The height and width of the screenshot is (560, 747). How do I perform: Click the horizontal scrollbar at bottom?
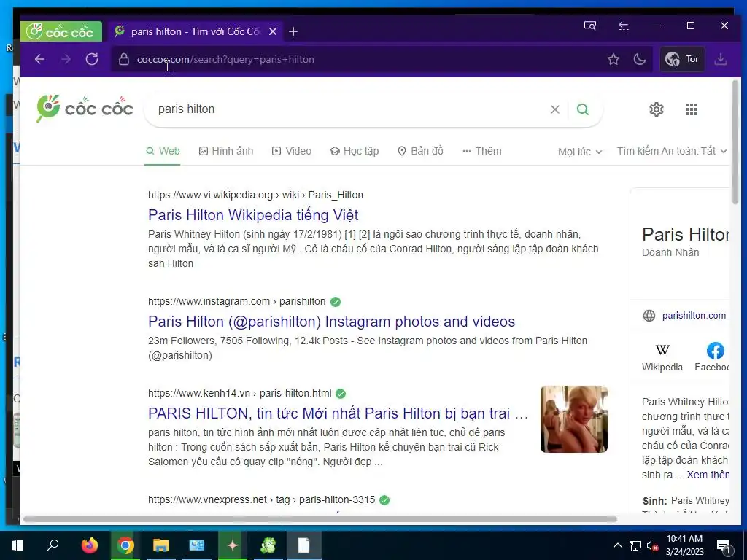(x=320, y=519)
